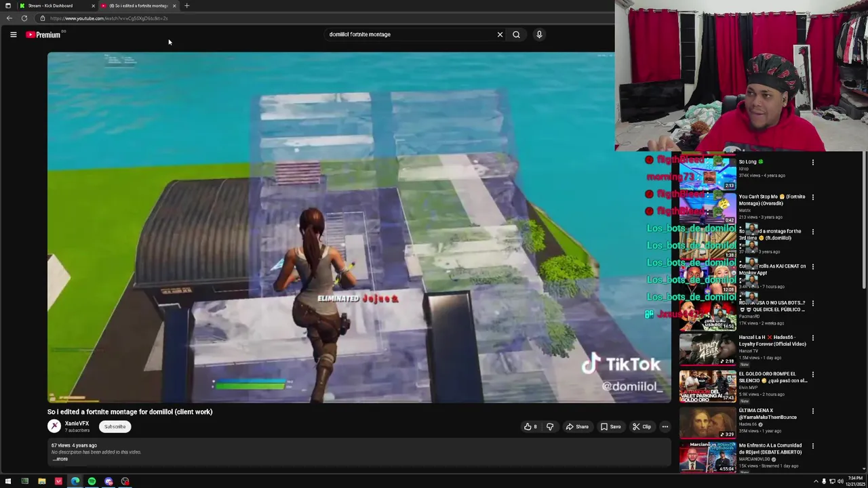This screenshot has height=488, width=868.
Task: Open options menu for So Long video
Action: [x=812, y=163]
